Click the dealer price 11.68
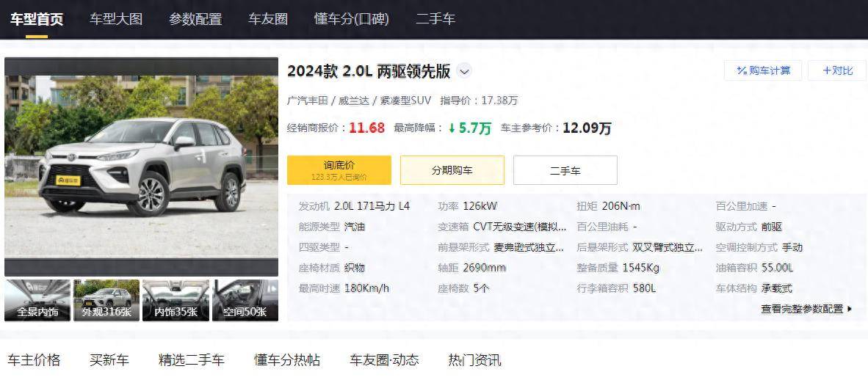The height and width of the screenshot is (380, 868). [x=366, y=128]
